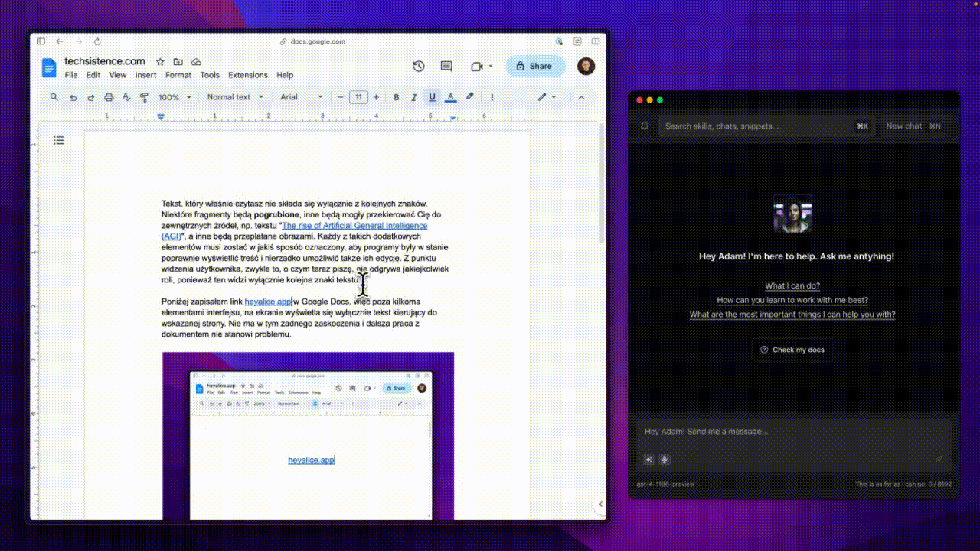Click the move-to-folder icon beside the title
The width and height of the screenshot is (980, 551).
178,61
